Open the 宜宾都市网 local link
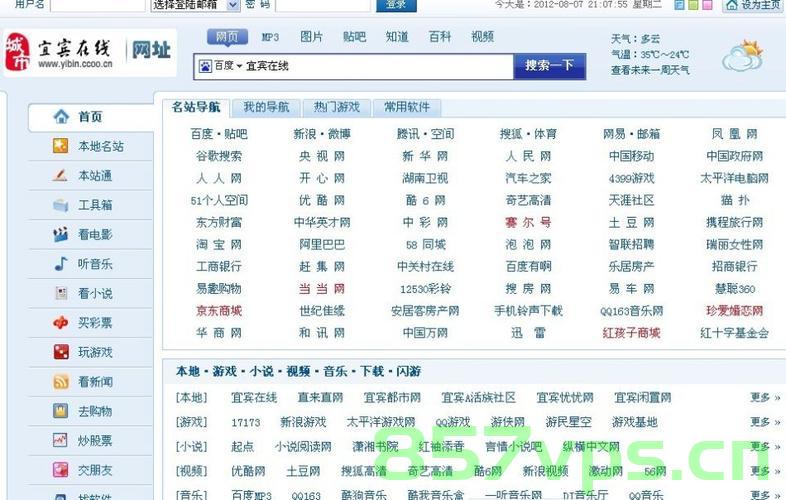 pyautogui.click(x=392, y=398)
